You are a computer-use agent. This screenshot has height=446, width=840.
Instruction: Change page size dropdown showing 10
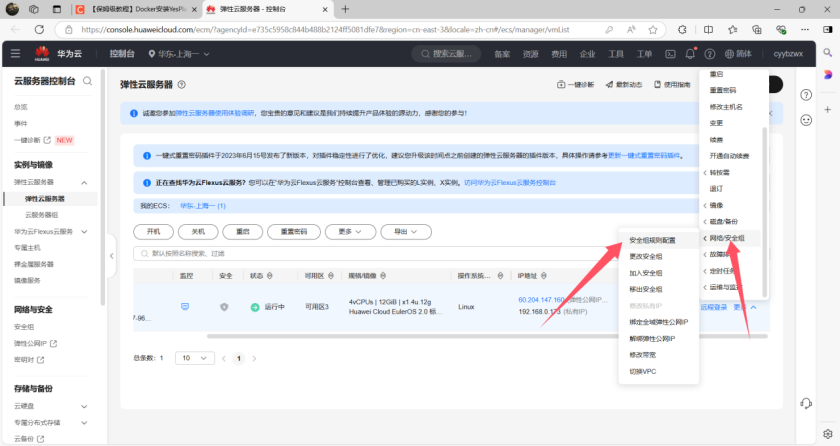(x=194, y=358)
